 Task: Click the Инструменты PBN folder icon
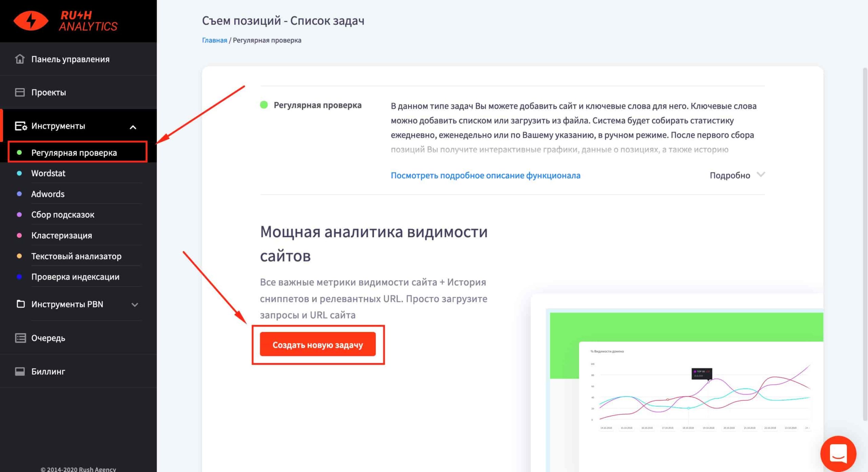(x=20, y=304)
